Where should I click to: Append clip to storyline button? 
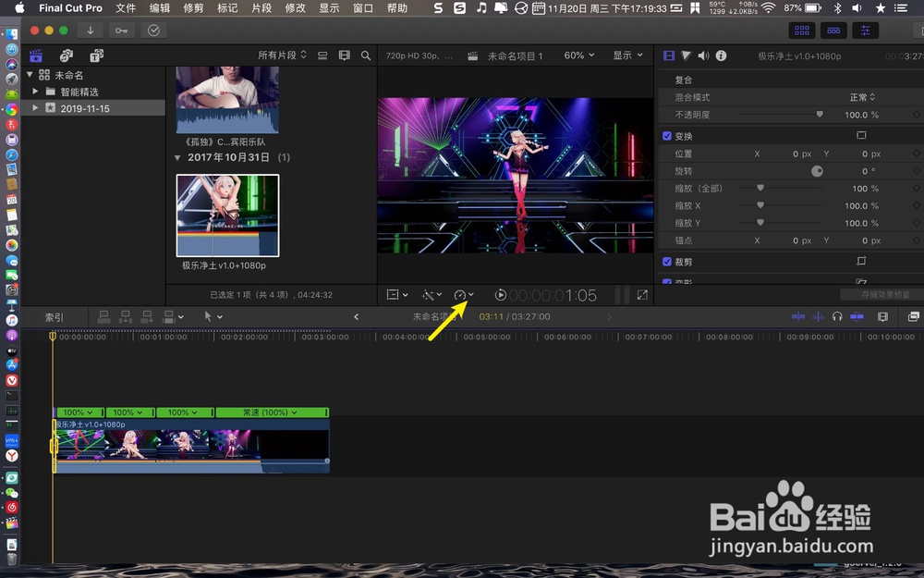coord(147,316)
